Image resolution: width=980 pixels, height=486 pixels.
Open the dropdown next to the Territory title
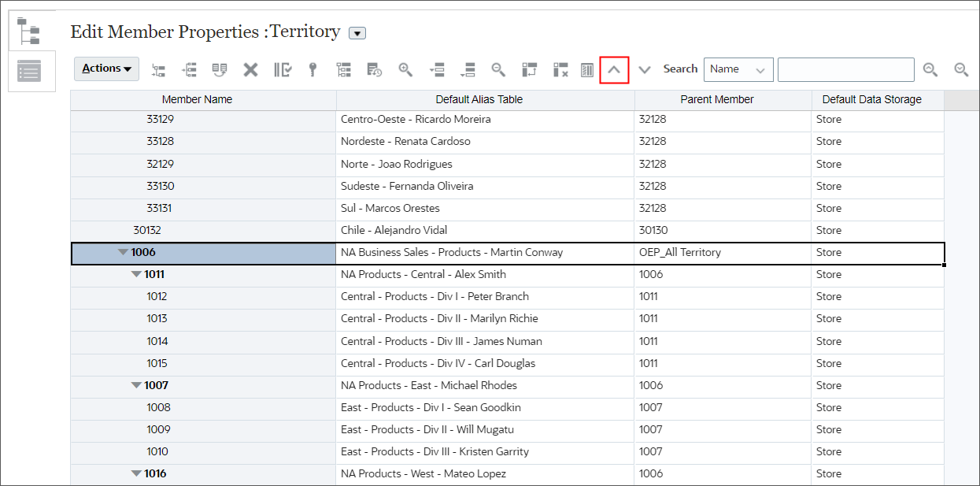(357, 33)
